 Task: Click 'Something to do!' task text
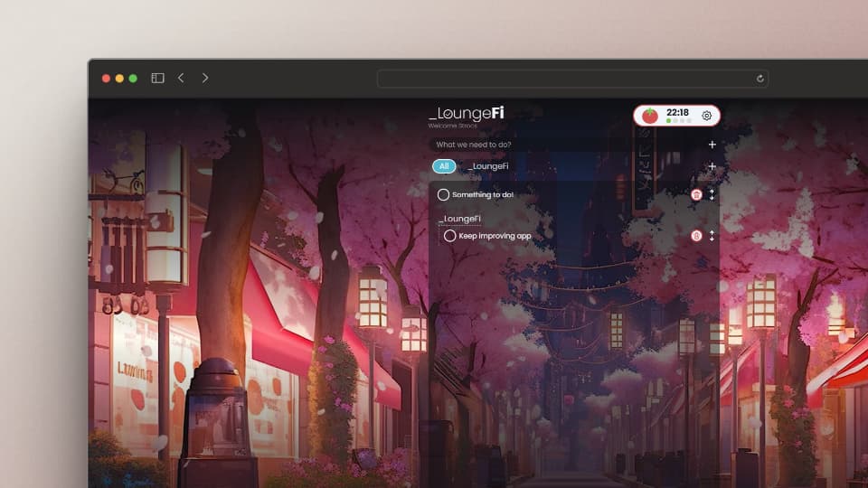click(x=483, y=195)
